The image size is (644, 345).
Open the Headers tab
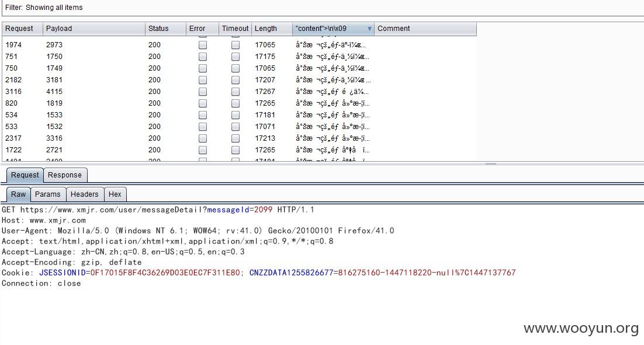(85, 194)
